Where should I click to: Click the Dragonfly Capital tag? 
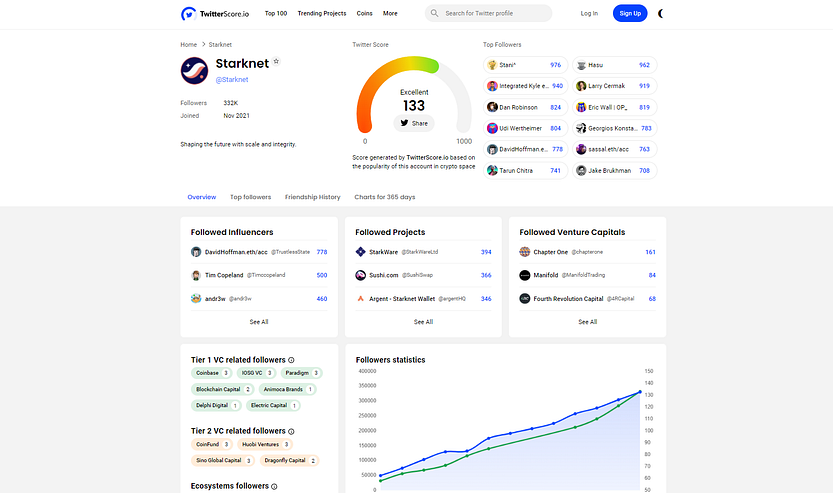tap(290, 461)
